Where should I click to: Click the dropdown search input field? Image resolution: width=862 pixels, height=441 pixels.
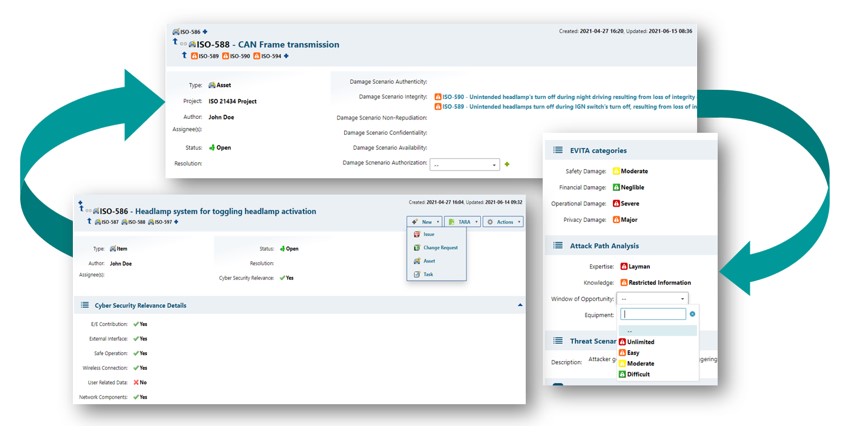coord(653,314)
